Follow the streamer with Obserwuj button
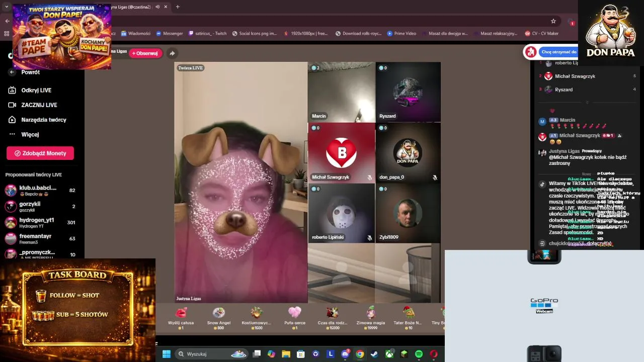 click(145, 53)
